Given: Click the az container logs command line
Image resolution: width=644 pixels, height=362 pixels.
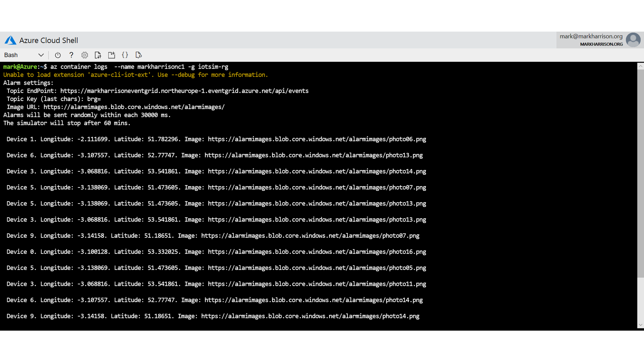Looking at the screenshot, I should (x=139, y=67).
